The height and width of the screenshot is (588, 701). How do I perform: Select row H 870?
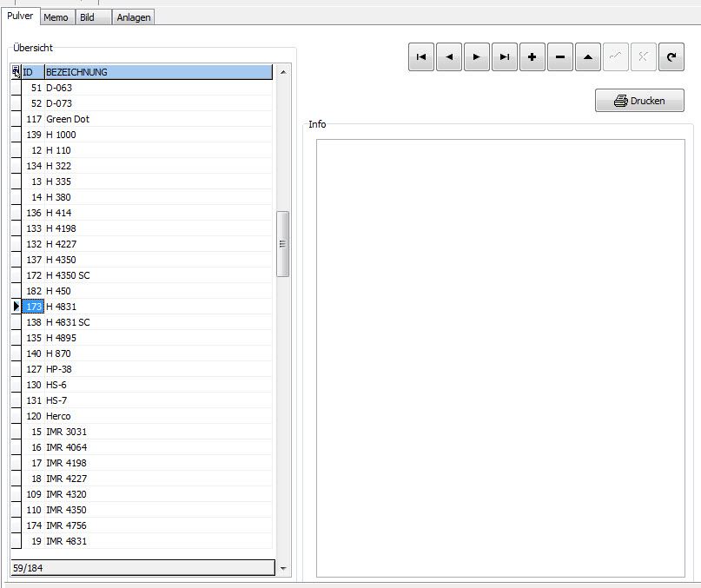coord(142,353)
